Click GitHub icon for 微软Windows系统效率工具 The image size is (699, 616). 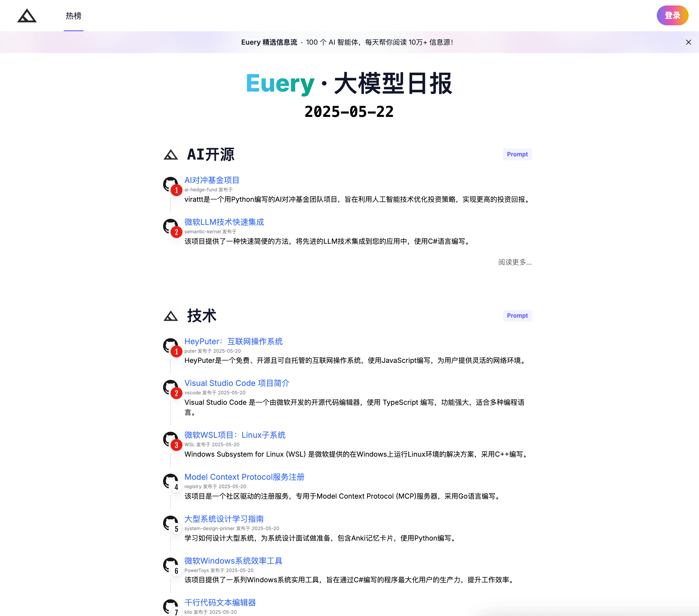(x=170, y=565)
